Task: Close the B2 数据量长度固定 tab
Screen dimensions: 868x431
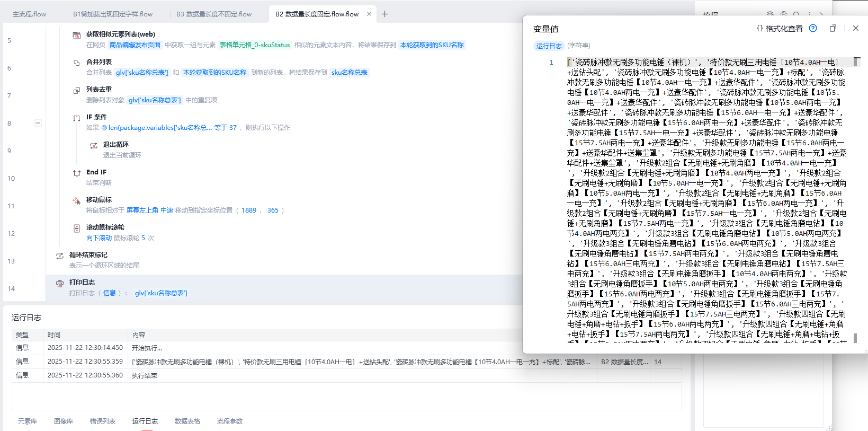Action: 369,14
